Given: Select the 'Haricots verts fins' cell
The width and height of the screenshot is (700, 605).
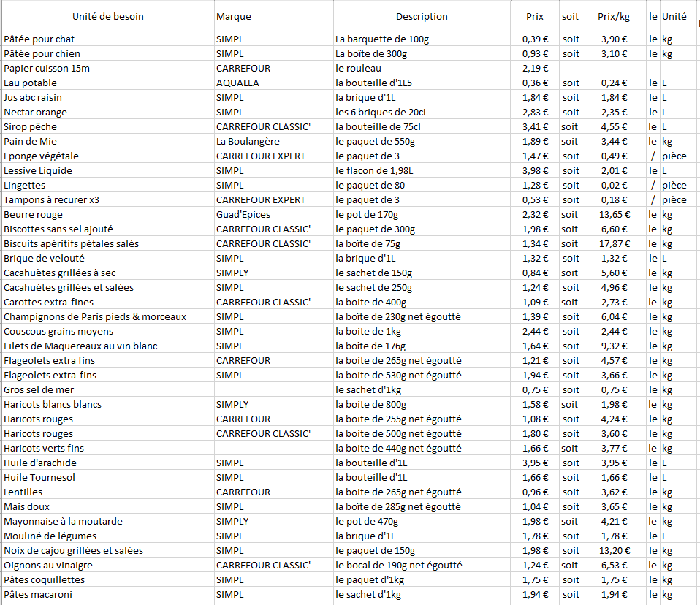Looking at the screenshot, I should point(108,449).
